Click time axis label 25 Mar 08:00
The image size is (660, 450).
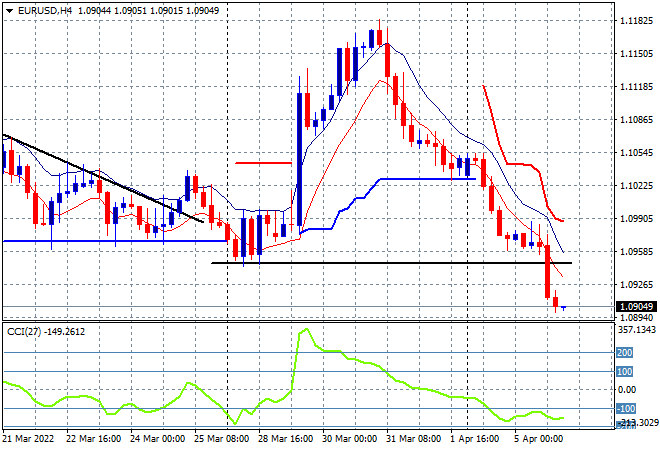point(221,439)
